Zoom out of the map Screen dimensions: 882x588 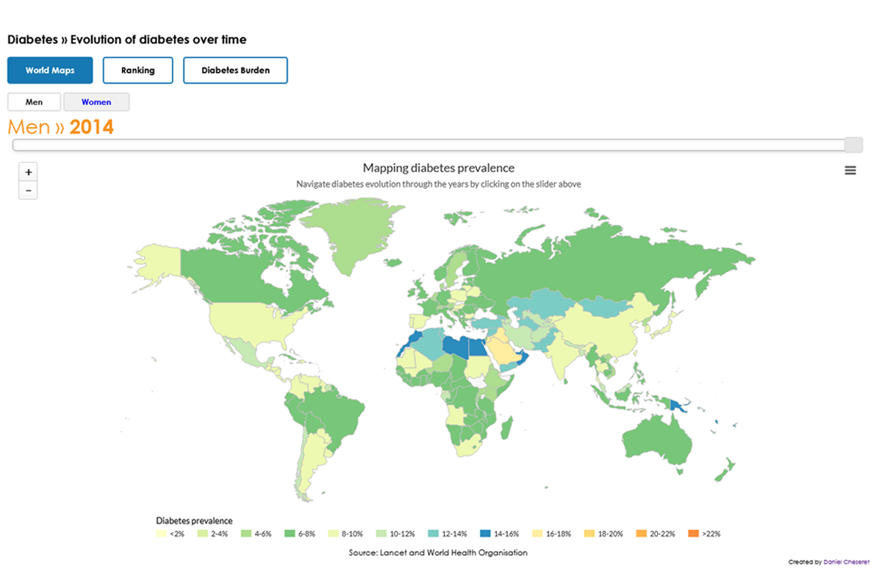point(28,190)
